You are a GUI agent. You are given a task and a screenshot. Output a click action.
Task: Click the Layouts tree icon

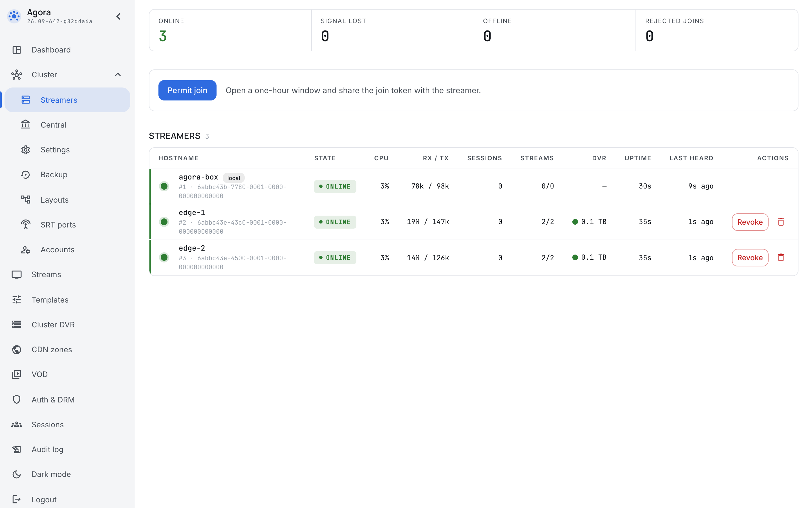25,200
